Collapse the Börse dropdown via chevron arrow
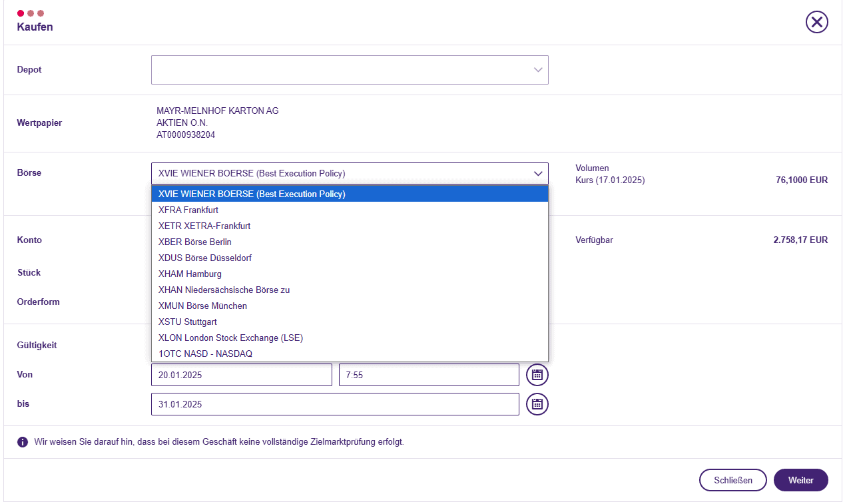 point(538,174)
